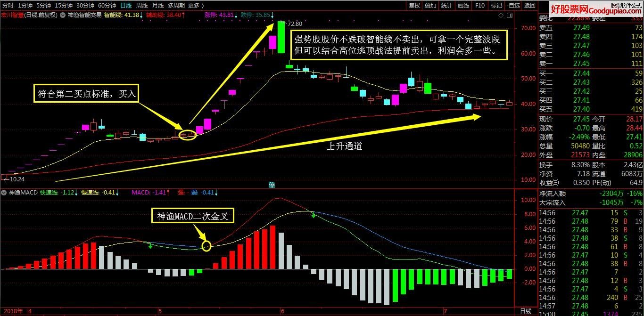Switch to the 15分钟 period tab

click(x=63, y=5)
